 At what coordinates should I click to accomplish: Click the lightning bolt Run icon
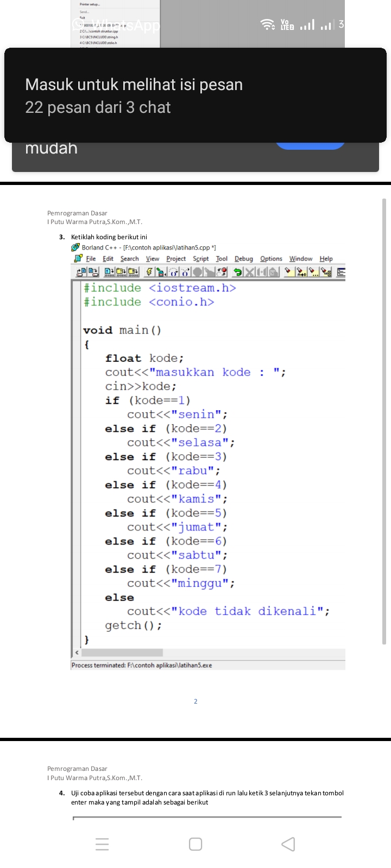(149, 272)
